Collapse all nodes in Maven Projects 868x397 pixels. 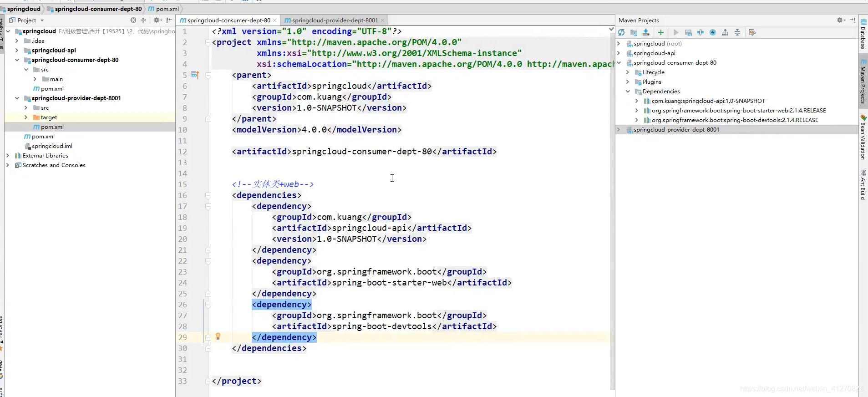(737, 32)
